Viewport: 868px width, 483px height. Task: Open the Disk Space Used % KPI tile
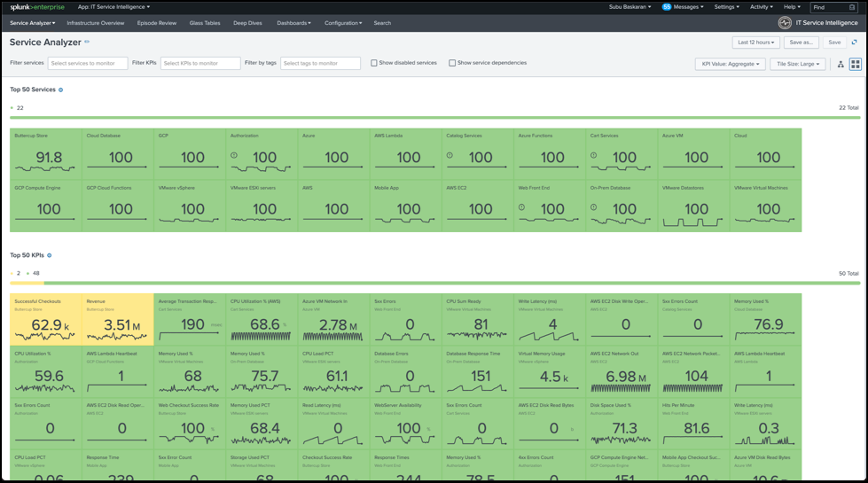(622, 424)
